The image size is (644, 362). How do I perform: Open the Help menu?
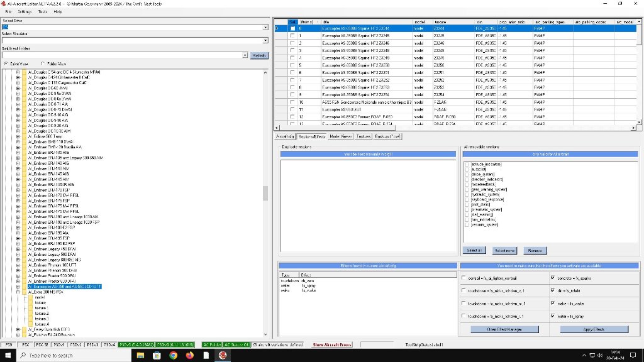pyautogui.click(x=58, y=12)
